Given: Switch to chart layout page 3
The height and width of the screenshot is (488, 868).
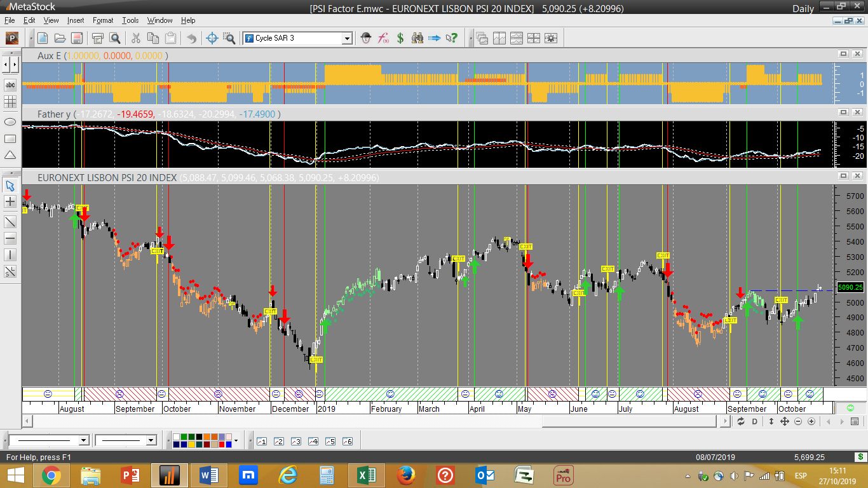Looking at the screenshot, I should (295, 441).
